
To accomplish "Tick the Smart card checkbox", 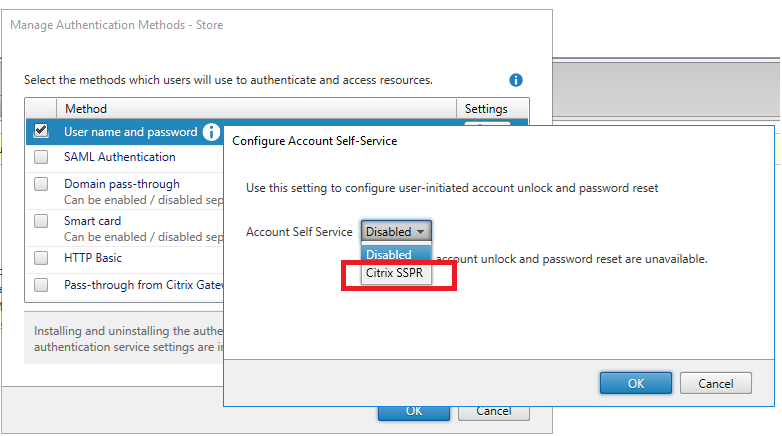I will [x=41, y=220].
